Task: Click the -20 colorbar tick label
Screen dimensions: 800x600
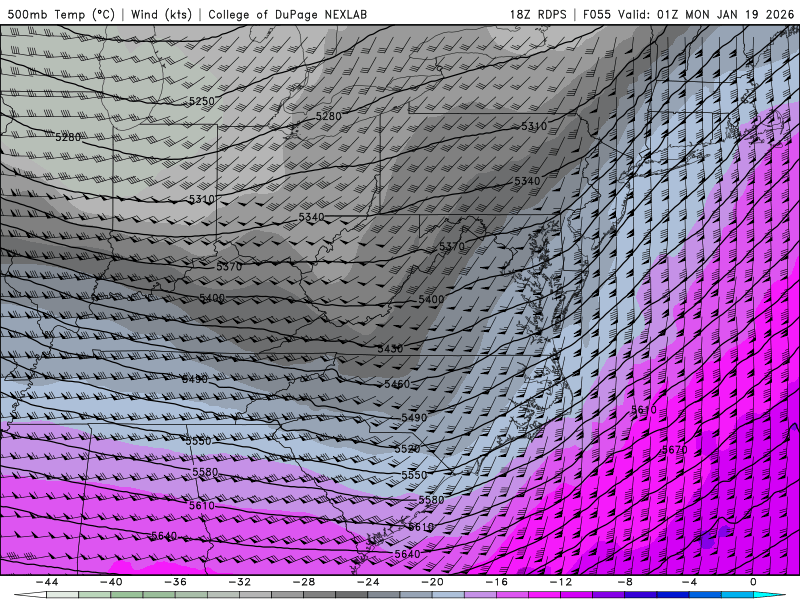Action: coord(432,582)
